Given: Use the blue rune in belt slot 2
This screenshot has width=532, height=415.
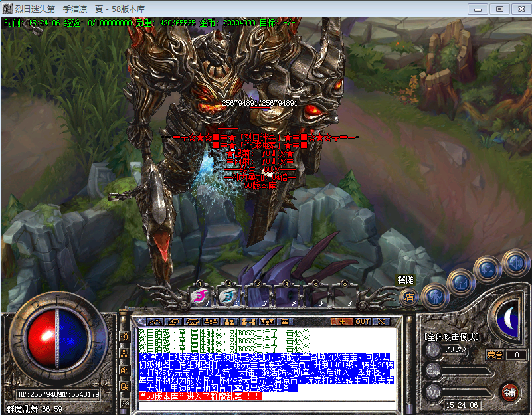Looking at the screenshot, I should [227, 297].
